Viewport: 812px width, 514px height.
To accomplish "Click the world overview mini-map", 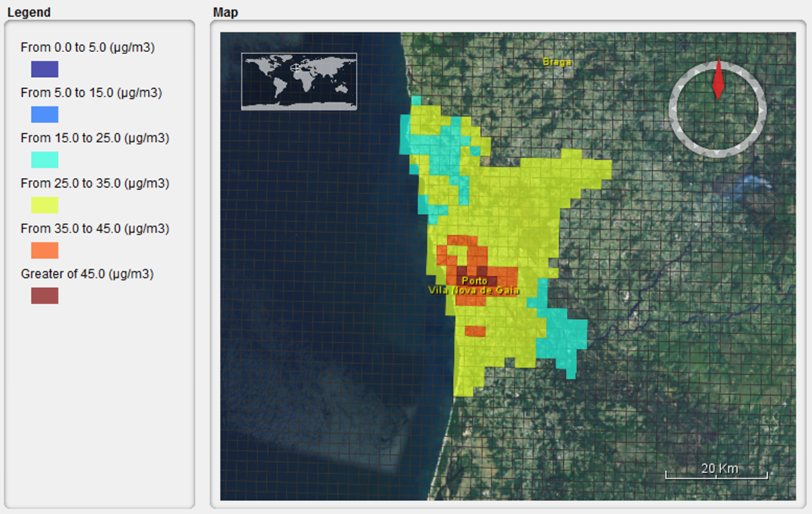I will point(299,82).
